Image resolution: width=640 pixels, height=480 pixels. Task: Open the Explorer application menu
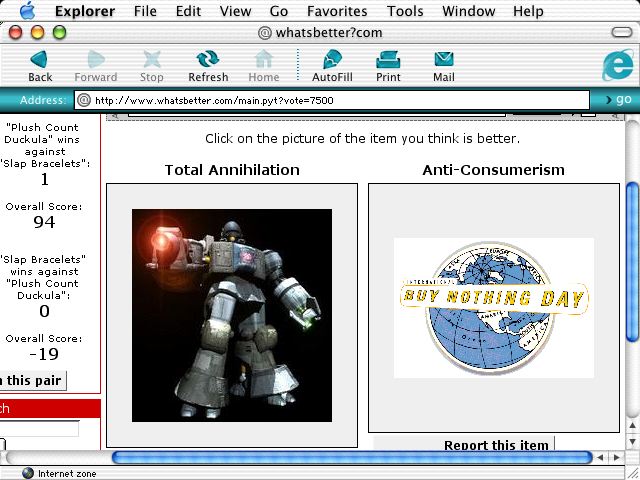pyautogui.click(x=85, y=11)
